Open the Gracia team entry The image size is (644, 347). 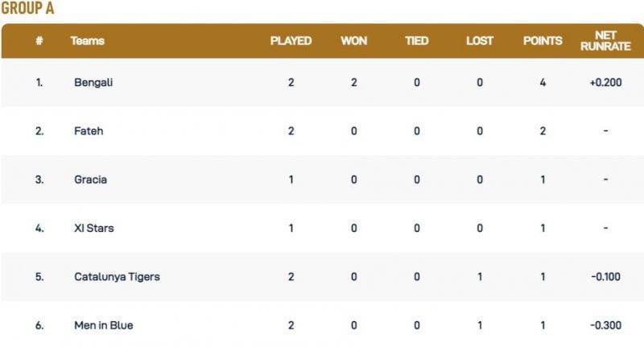tap(90, 180)
